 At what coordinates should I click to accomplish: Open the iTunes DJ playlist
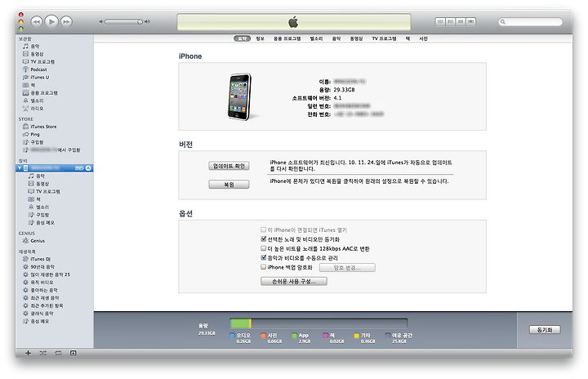[37, 259]
